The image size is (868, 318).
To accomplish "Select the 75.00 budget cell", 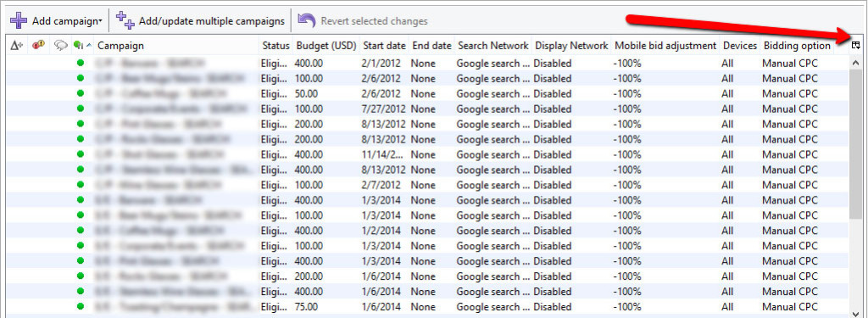I will click(x=306, y=307).
